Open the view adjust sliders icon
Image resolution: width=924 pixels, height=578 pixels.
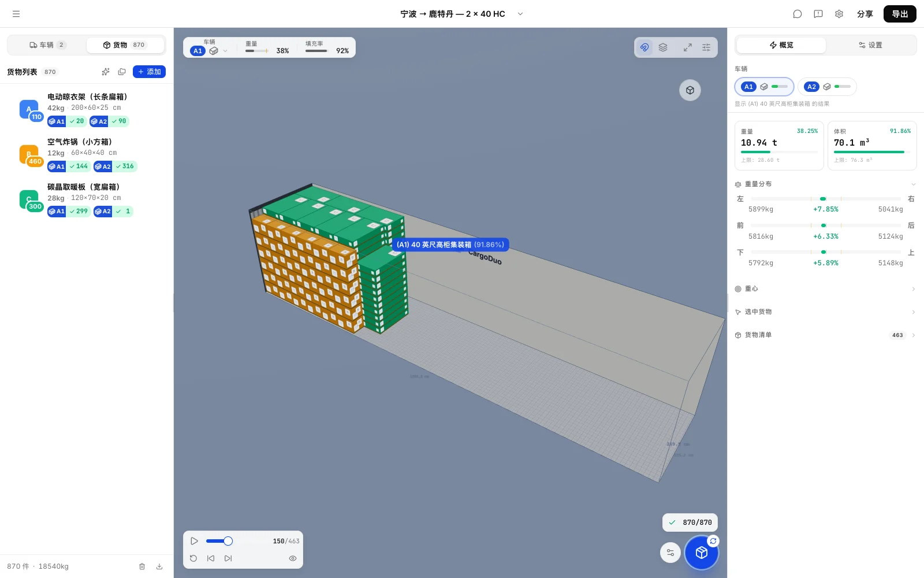(x=706, y=47)
